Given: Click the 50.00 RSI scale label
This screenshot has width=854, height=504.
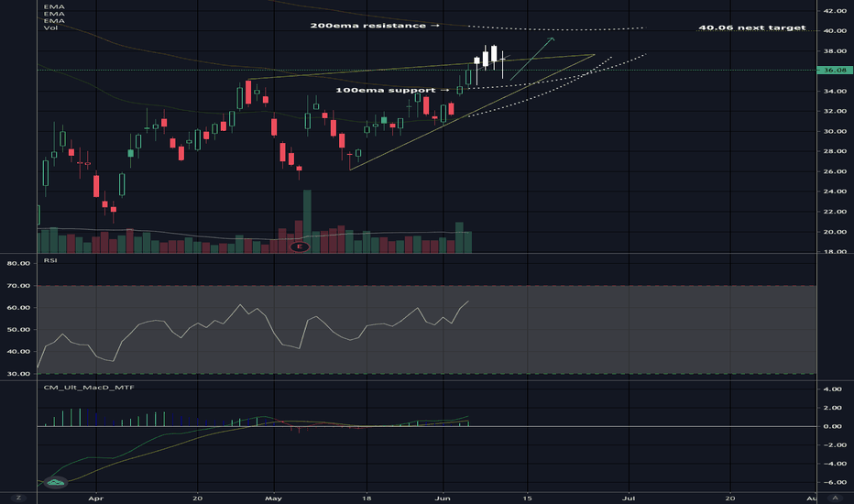Looking at the screenshot, I should click(x=19, y=330).
